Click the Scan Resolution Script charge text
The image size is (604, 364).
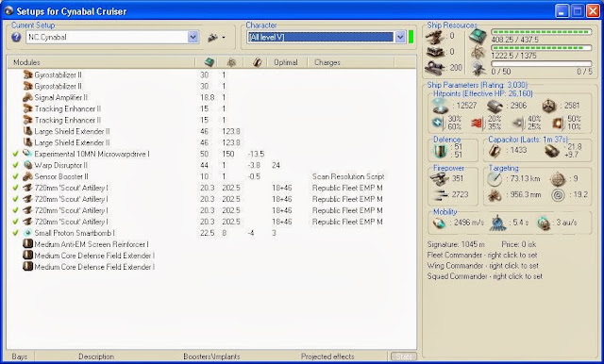point(348,176)
